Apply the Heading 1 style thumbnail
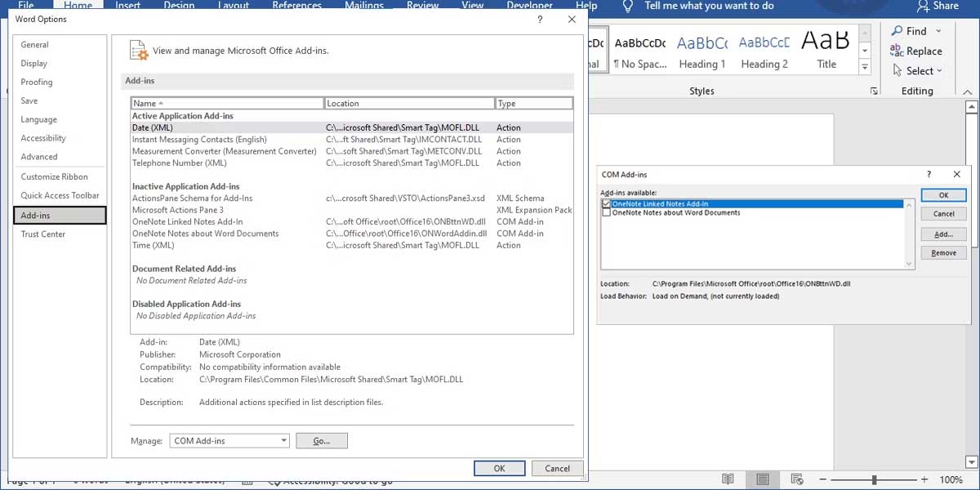The width and height of the screenshot is (980, 490). click(702, 47)
